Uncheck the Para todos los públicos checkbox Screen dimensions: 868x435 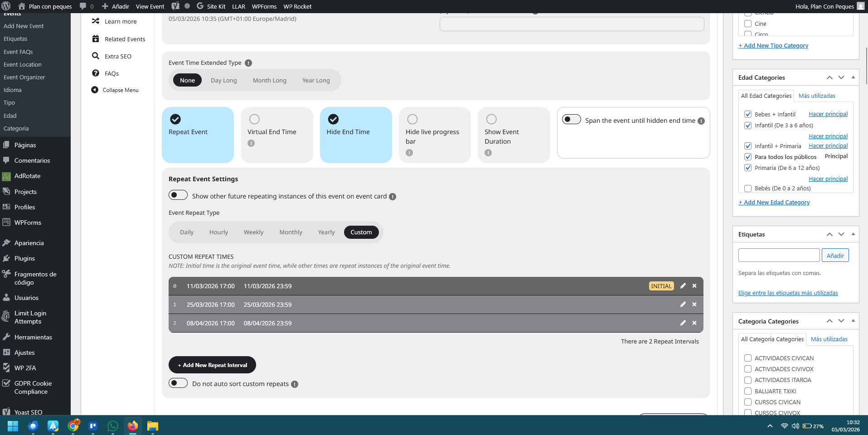pos(748,157)
